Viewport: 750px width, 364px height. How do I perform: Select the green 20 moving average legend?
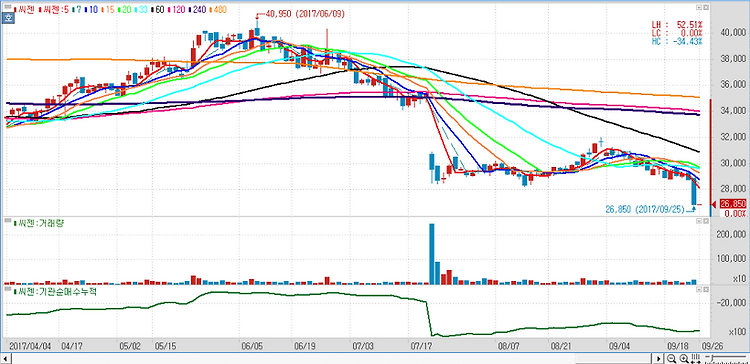[124, 9]
